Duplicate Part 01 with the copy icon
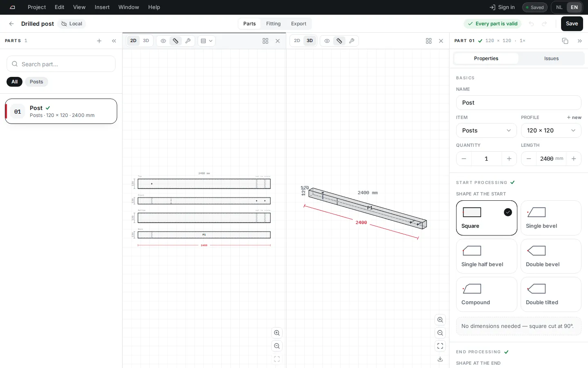Screen dimensions: 588x368 pos(565,41)
